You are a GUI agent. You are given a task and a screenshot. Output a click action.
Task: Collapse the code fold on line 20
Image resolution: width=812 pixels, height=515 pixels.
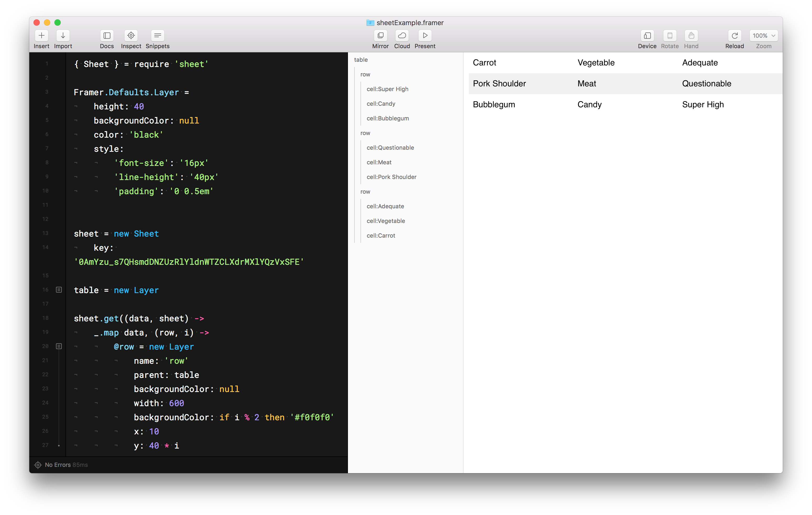pyautogui.click(x=59, y=346)
